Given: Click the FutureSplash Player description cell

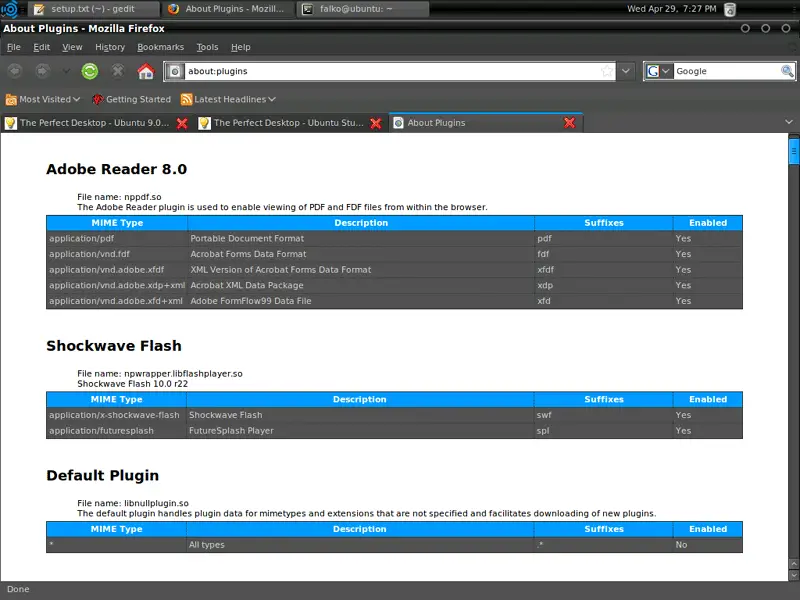Looking at the screenshot, I should pos(360,431).
